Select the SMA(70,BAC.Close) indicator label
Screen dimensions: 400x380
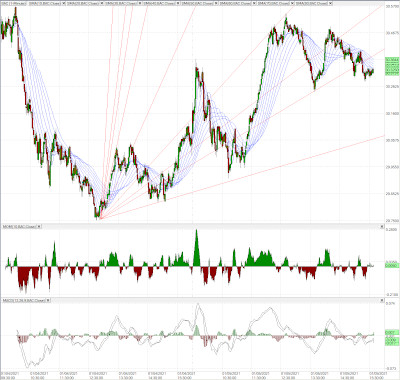273,3
